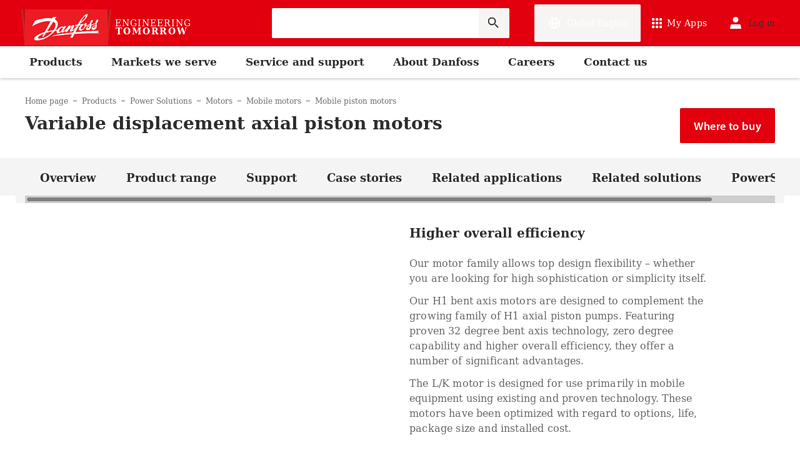
Task: Click the page title Variable displacement axial piston motors
Action: 234,123
